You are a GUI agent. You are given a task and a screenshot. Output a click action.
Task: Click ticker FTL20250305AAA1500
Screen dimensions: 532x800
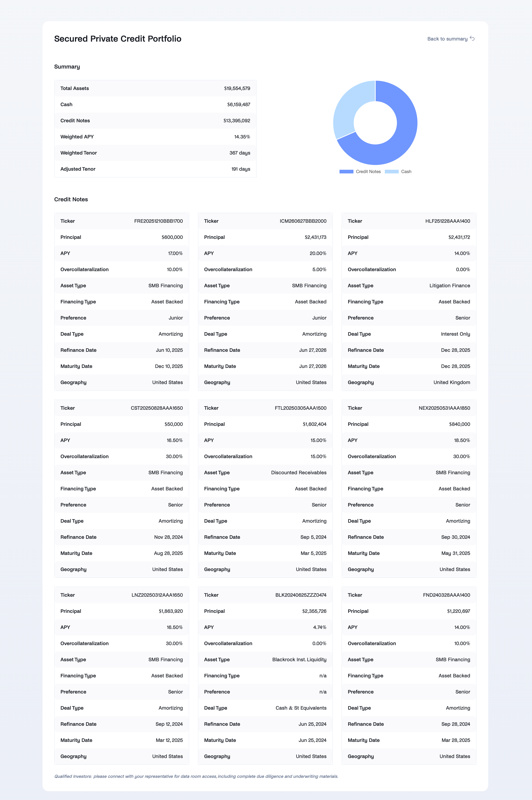(301, 408)
